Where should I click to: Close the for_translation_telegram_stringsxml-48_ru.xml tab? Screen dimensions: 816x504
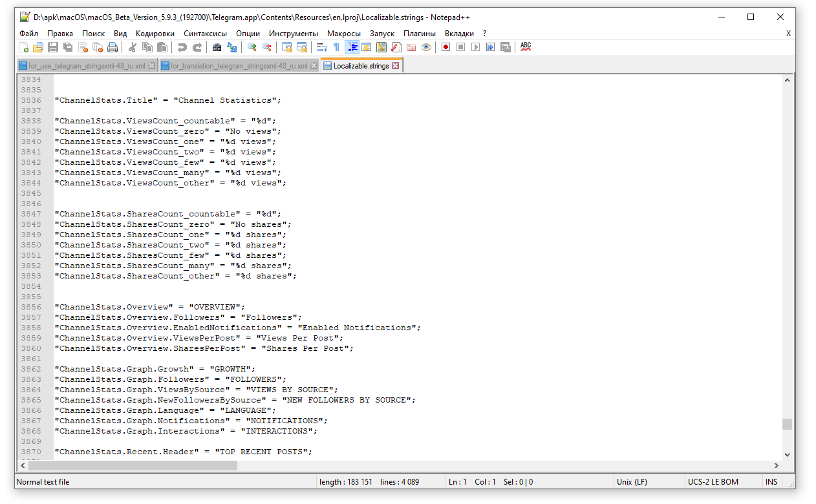pyautogui.click(x=314, y=66)
